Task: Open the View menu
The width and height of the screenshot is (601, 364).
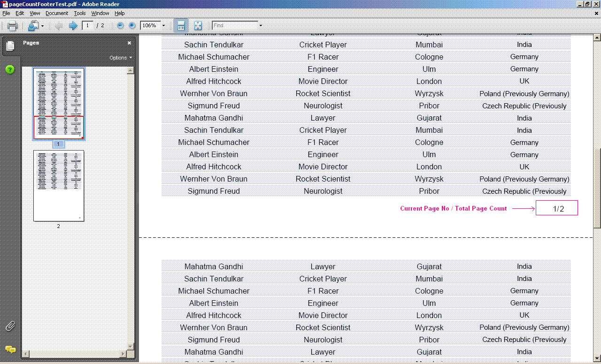Action: (35, 13)
